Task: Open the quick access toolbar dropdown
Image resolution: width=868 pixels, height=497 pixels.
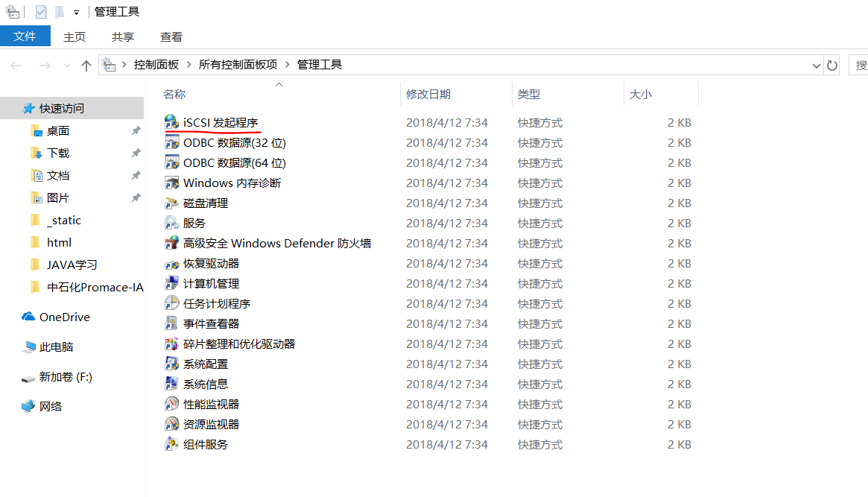Action: pyautogui.click(x=77, y=12)
